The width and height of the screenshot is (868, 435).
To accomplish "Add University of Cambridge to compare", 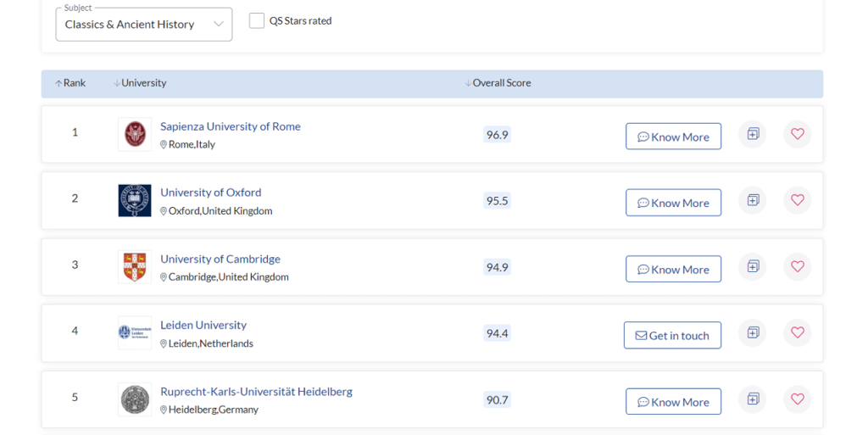I will (x=753, y=266).
